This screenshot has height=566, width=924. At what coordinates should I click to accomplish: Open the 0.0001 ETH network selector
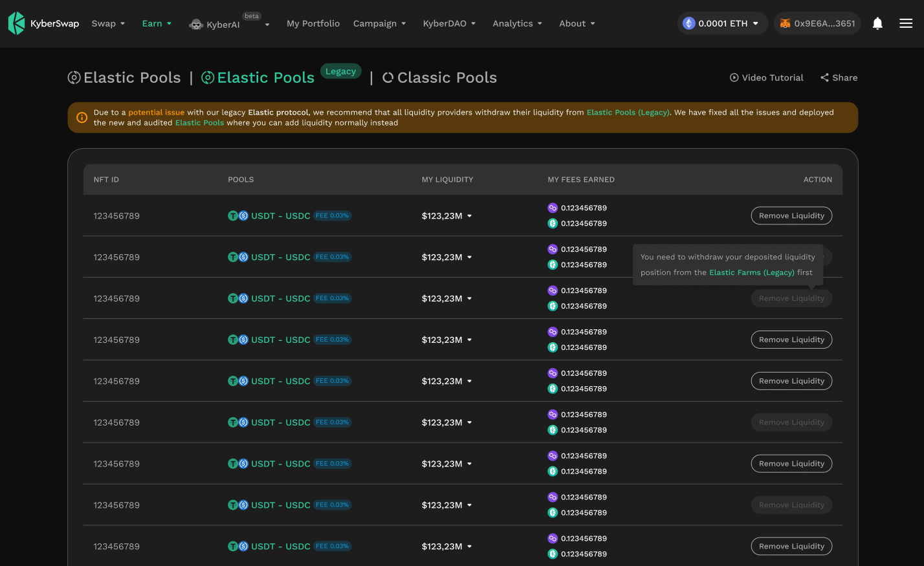click(x=722, y=23)
